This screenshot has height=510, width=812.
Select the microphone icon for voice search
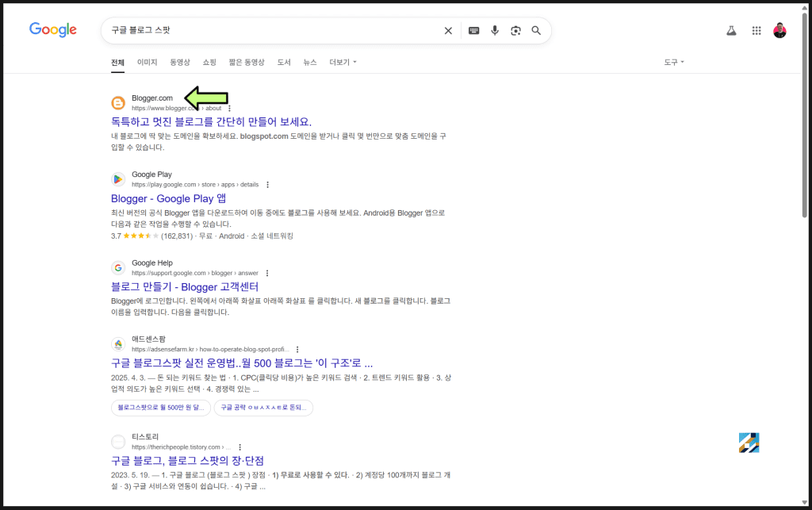(x=495, y=30)
